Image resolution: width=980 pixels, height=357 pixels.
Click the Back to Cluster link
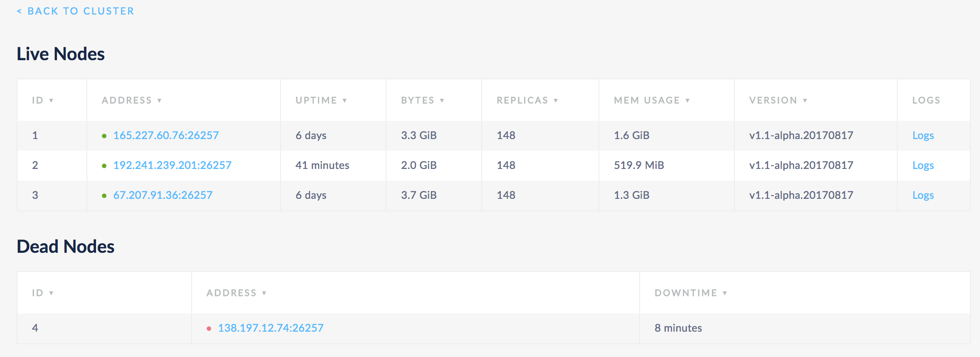pyautogui.click(x=76, y=11)
